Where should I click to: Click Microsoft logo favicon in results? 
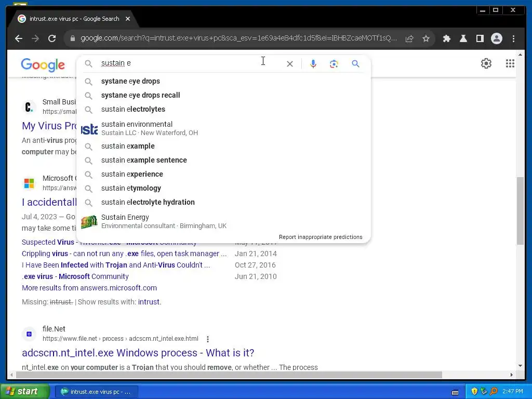click(29, 183)
